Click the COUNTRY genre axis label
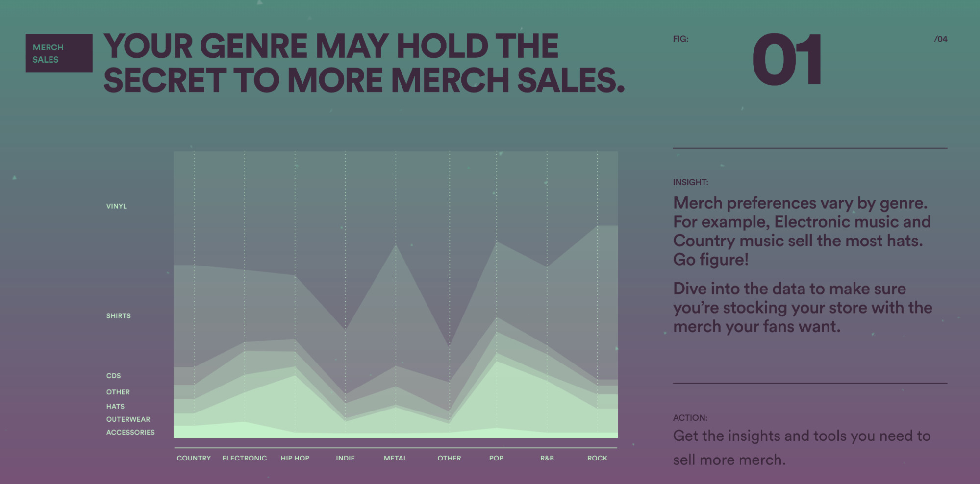980x484 pixels. click(x=194, y=458)
